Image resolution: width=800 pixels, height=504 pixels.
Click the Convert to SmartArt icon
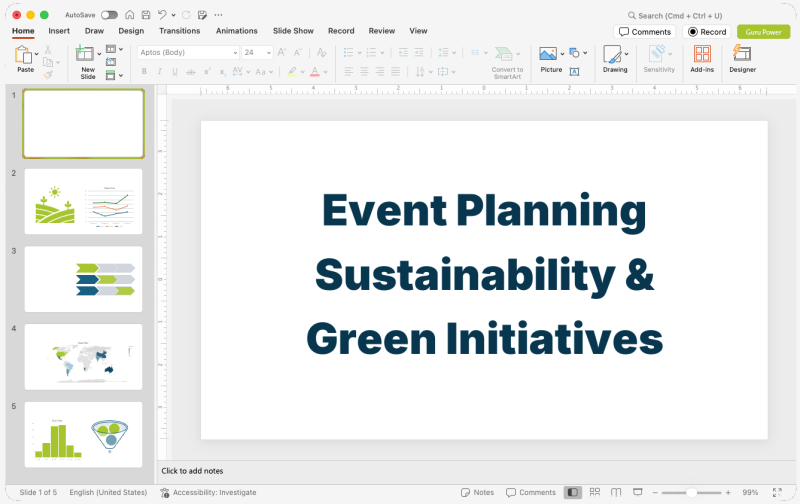coord(504,53)
